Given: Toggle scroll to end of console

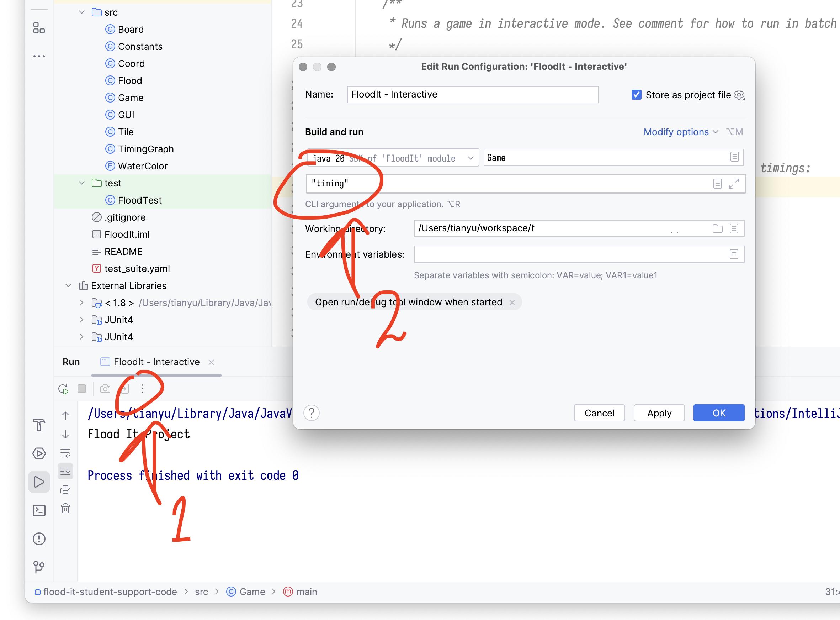Looking at the screenshot, I should tap(66, 471).
